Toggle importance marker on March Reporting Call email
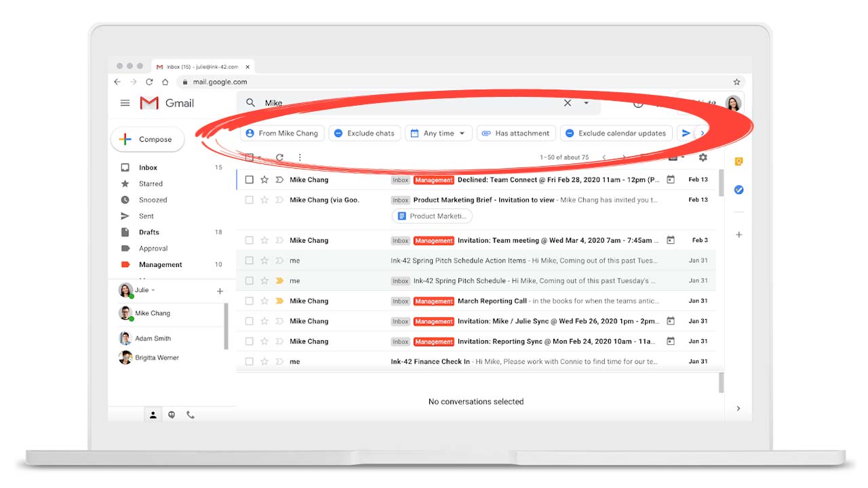This screenshot has height=488, width=868. click(x=279, y=301)
